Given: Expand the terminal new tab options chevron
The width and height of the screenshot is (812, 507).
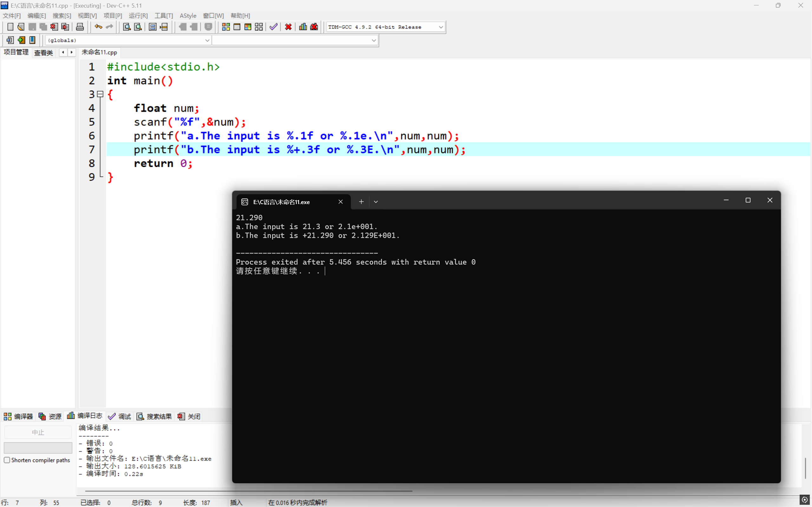Looking at the screenshot, I should coord(376,202).
